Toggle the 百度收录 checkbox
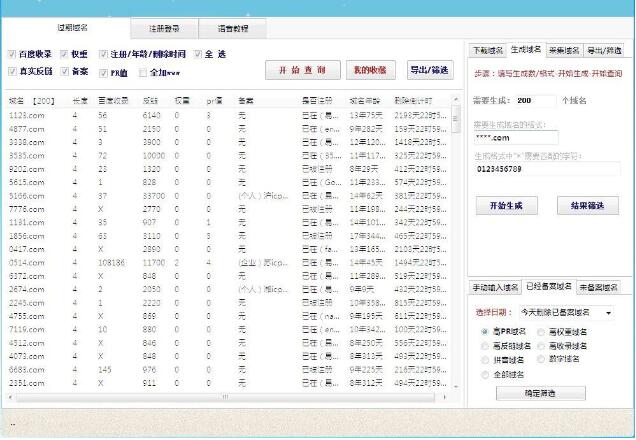This screenshot has height=440, width=636. pos(12,54)
